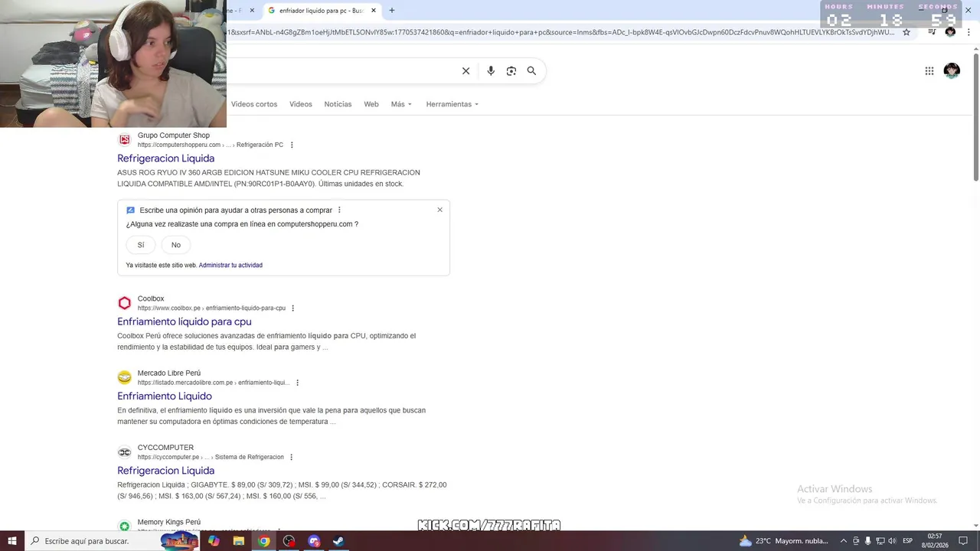Open Google Lens image search icon

tap(511, 71)
